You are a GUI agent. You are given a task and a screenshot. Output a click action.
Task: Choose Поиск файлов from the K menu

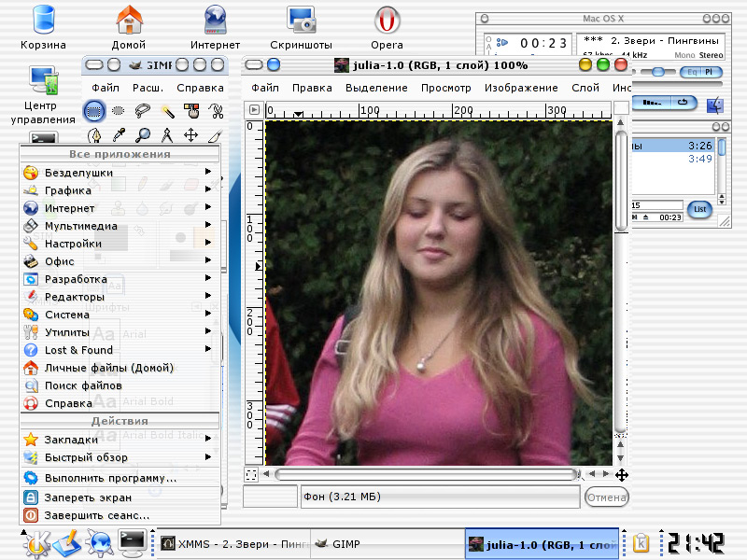[x=120, y=385]
